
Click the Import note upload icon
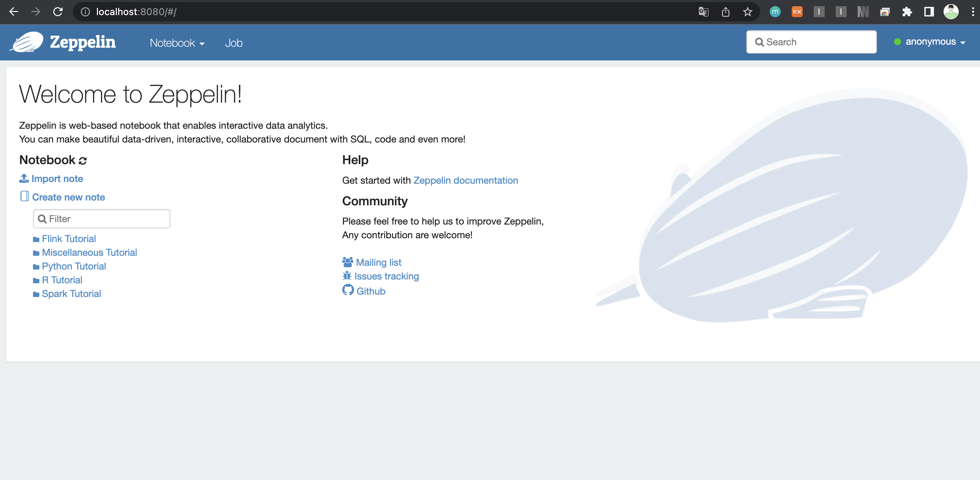pos(24,178)
